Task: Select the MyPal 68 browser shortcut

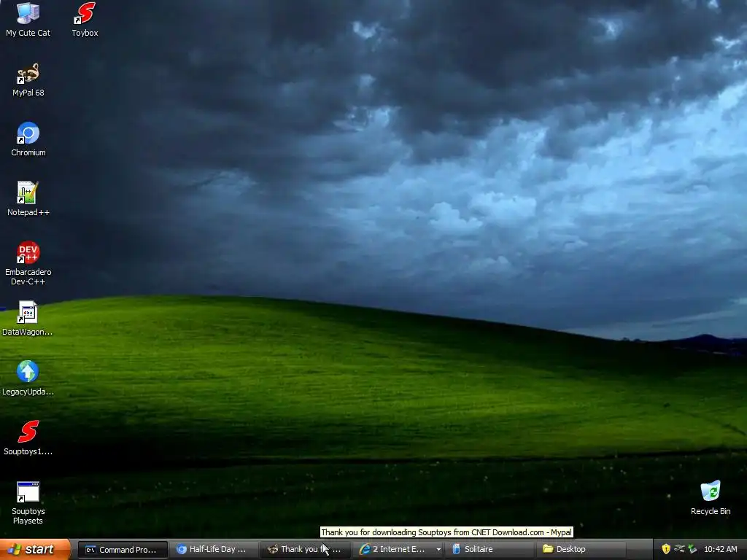Action: [28, 79]
